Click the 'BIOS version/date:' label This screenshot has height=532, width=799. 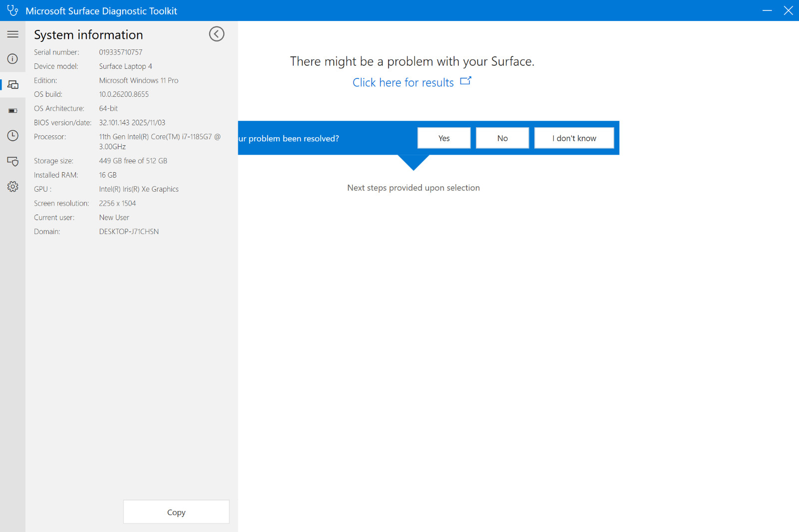click(63, 123)
